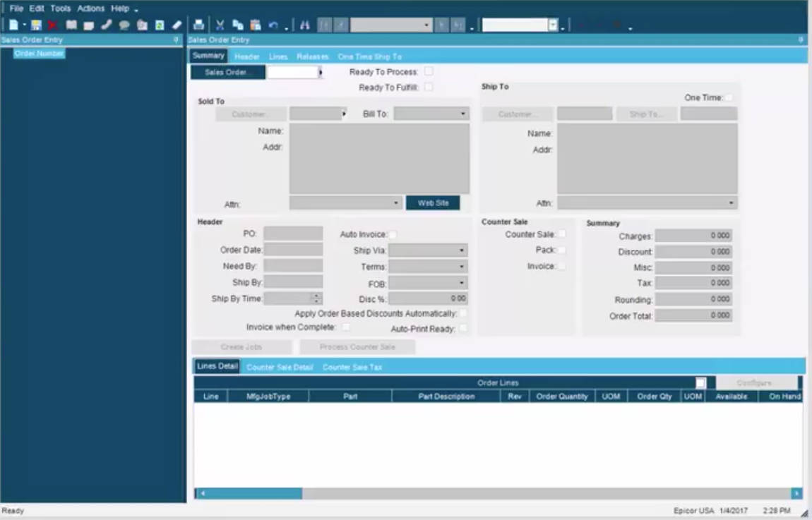The width and height of the screenshot is (812, 520).
Task: Click the Sales Order button
Action: click(227, 72)
